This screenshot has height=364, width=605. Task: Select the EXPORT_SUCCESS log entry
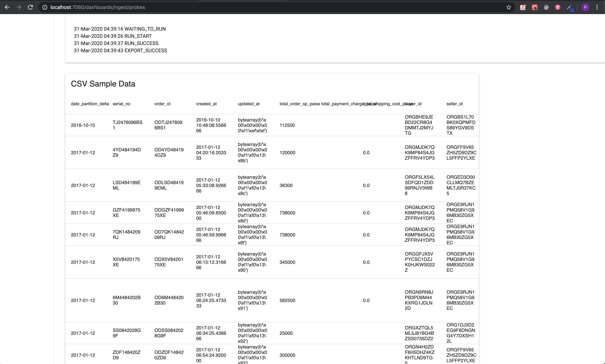pos(120,50)
